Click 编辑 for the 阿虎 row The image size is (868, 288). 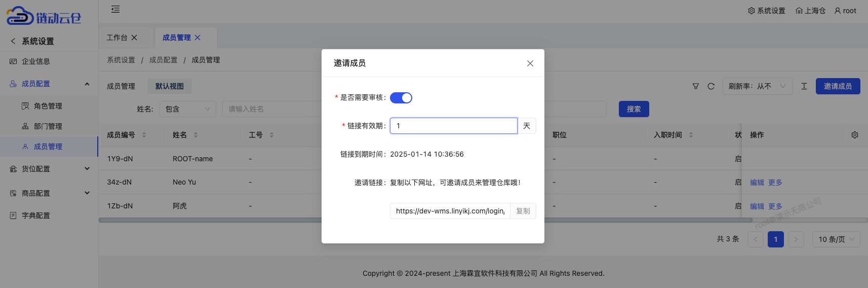point(757,206)
